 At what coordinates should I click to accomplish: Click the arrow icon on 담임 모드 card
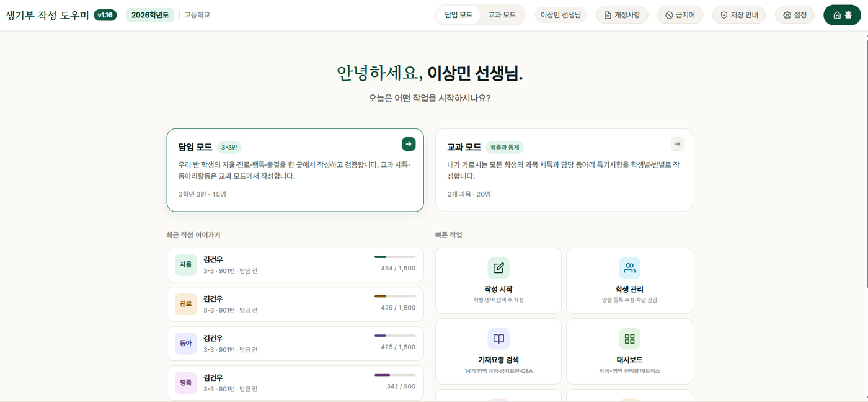409,144
